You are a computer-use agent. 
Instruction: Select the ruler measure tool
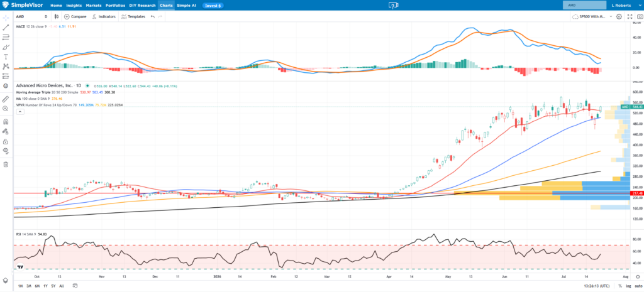tap(6, 99)
